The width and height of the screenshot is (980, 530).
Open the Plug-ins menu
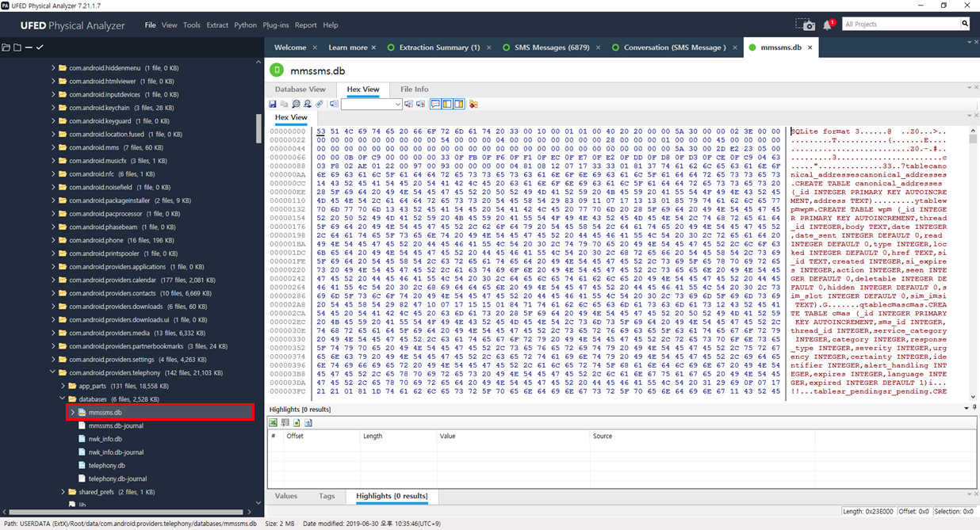(276, 25)
